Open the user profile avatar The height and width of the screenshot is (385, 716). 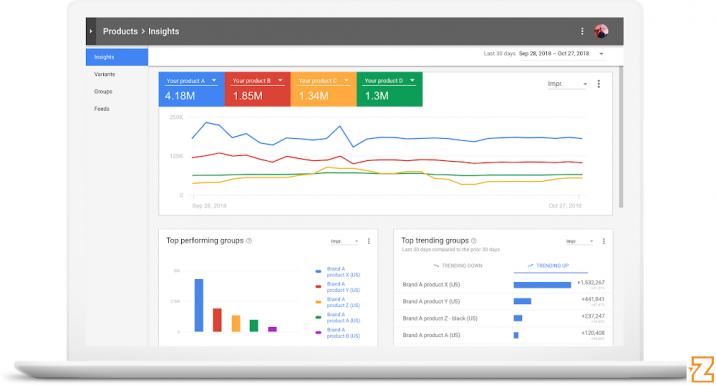coord(601,31)
